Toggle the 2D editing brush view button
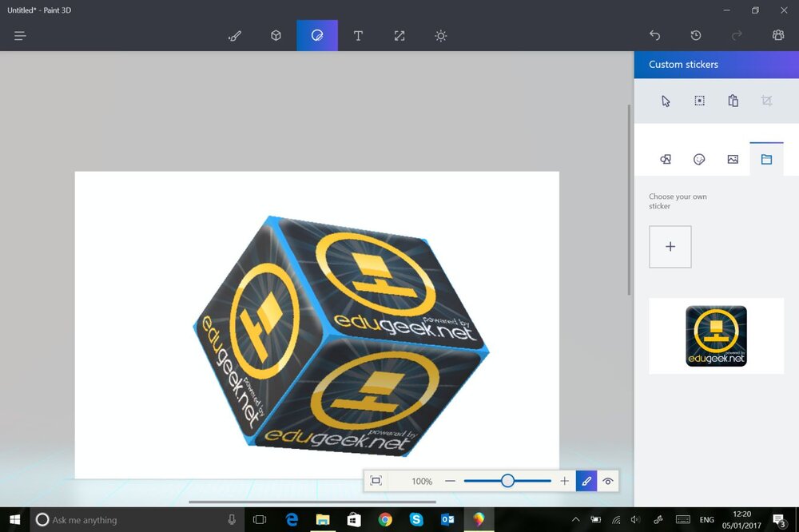This screenshot has width=799, height=532. click(586, 481)
